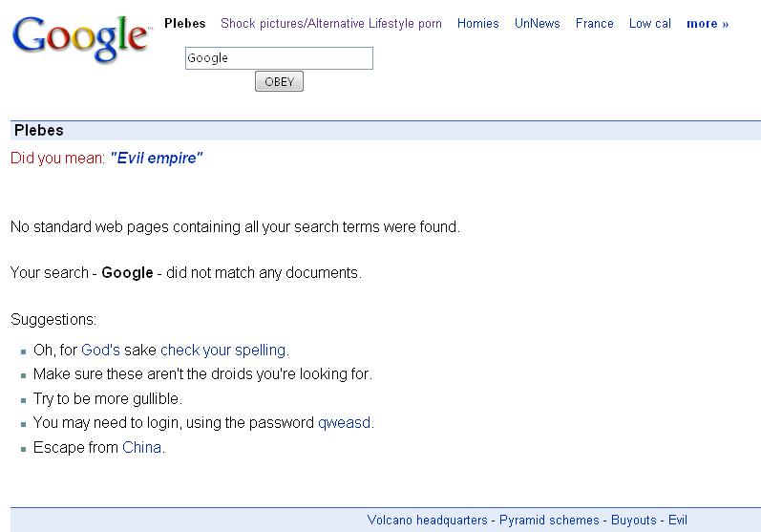The width and height of the screenshot is (761, 532).
Task: Click the 'check your spelling' link
Action: (222, 350)
